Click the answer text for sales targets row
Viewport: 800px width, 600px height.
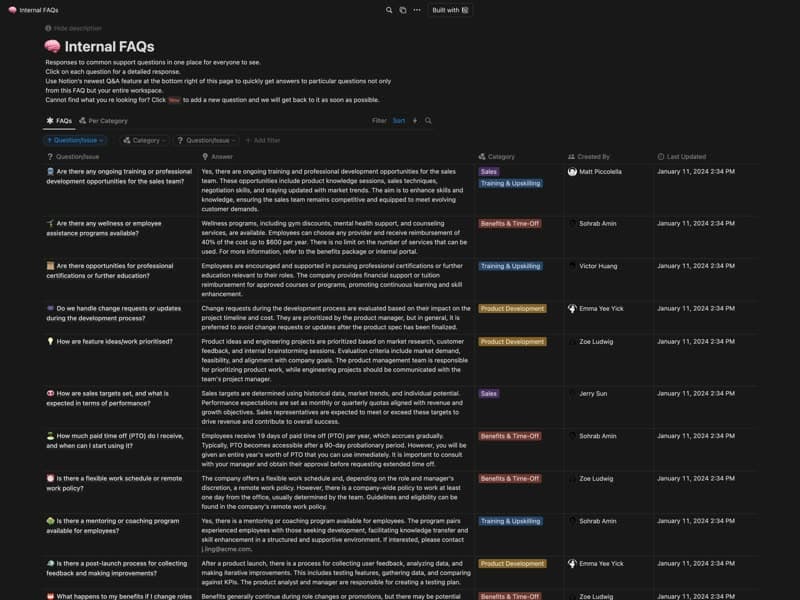(332, 408)
